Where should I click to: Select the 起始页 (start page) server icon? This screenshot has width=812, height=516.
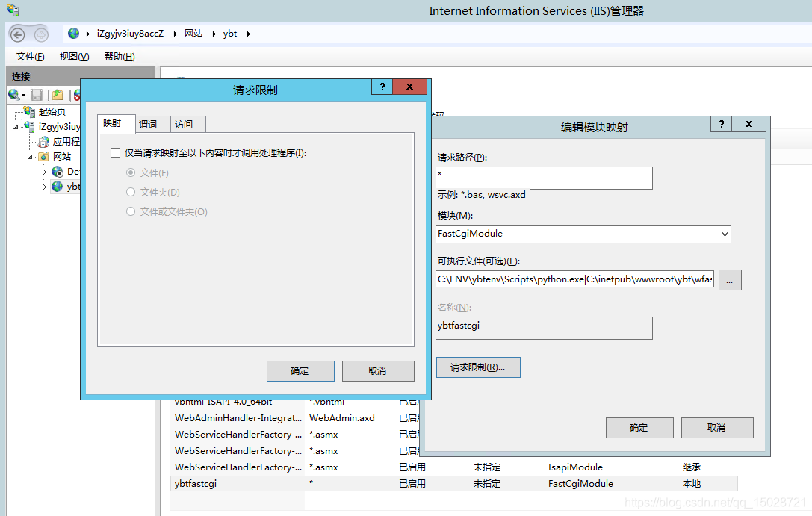tap(28, 111)
